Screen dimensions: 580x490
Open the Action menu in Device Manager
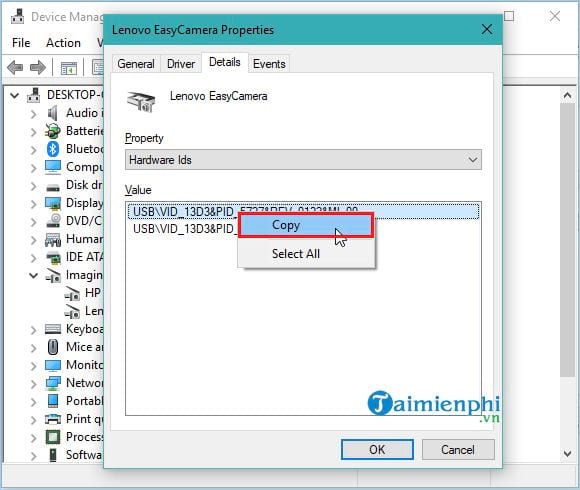(x=63, y=43)
